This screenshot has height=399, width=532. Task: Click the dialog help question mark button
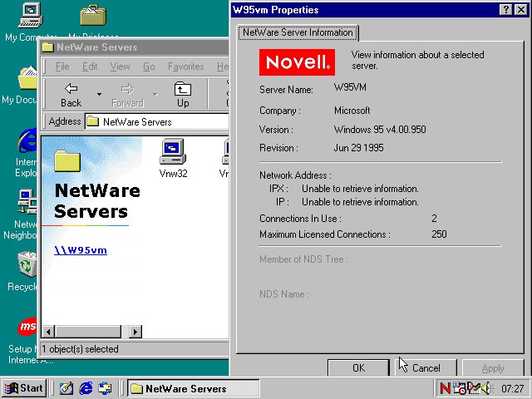coord(506,9)
